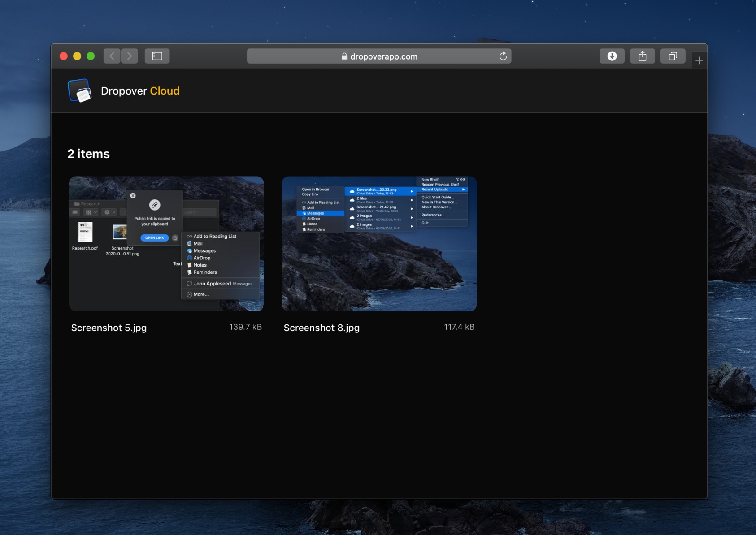756x535 pixels.
Task: Select the Screenshot 5.jpg file name
Action: [x=109, y=328]
